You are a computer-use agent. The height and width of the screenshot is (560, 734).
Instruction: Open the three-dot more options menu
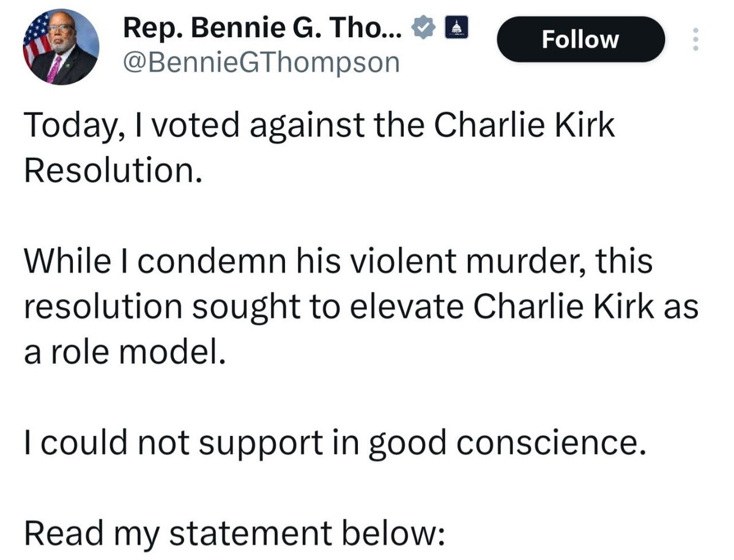694,40
